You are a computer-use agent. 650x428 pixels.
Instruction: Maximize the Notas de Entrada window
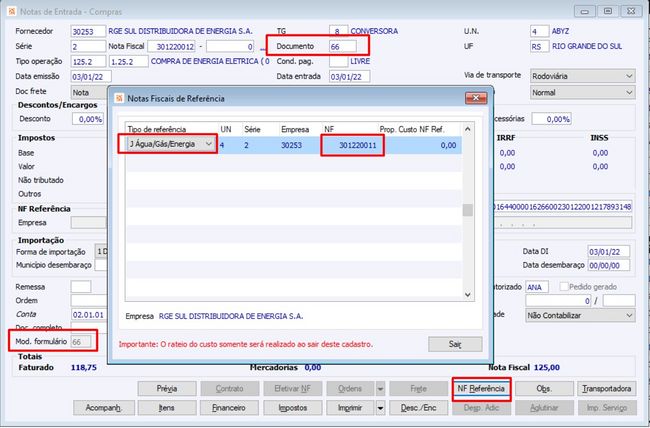[x=608, y=11]
